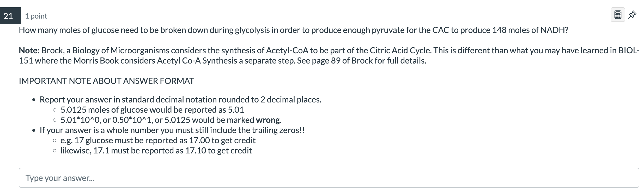Click the bold word 'wrong'
The height and width of the screenshot is (195, 644).
(268, 120)
